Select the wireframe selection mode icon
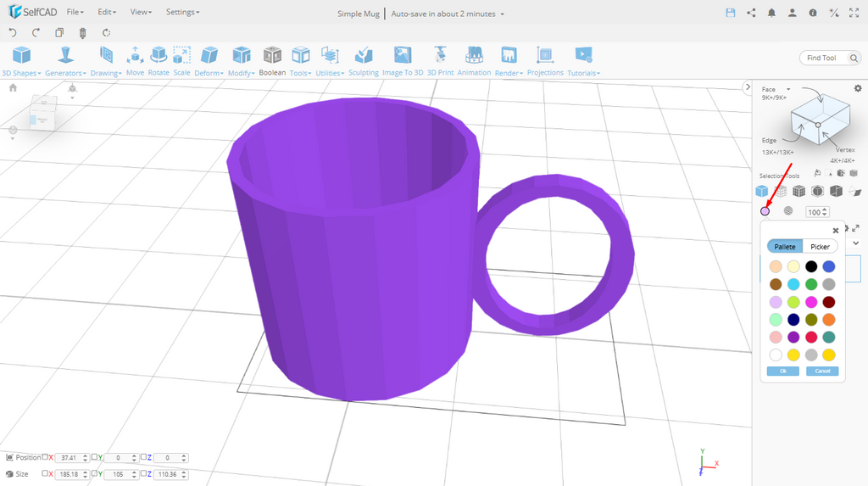 tap(781, 191)
